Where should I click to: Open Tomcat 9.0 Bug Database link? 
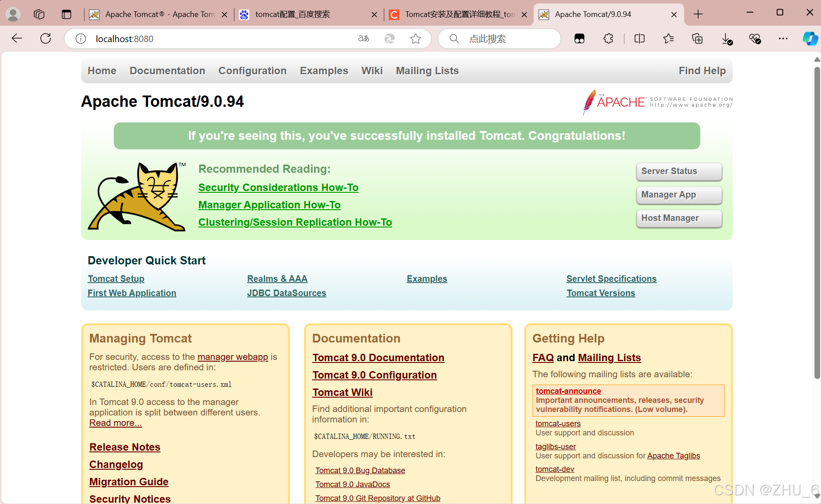tap(360, 471)
